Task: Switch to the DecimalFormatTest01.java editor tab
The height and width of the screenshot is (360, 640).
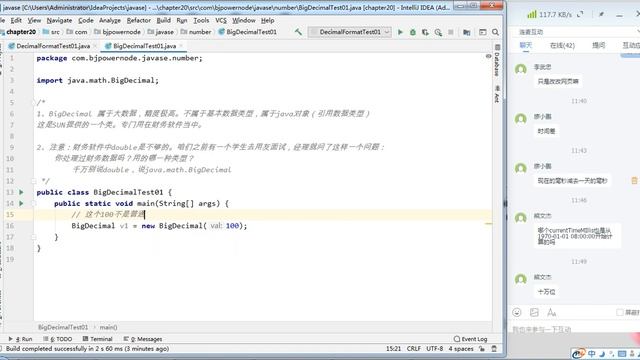Action: coord(53,46)
